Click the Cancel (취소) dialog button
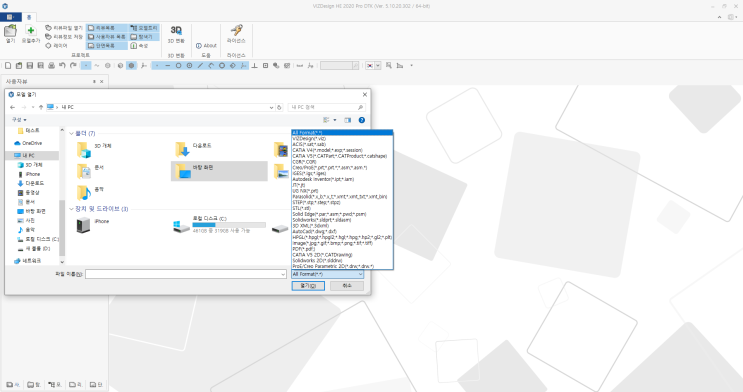 (347, 286)
